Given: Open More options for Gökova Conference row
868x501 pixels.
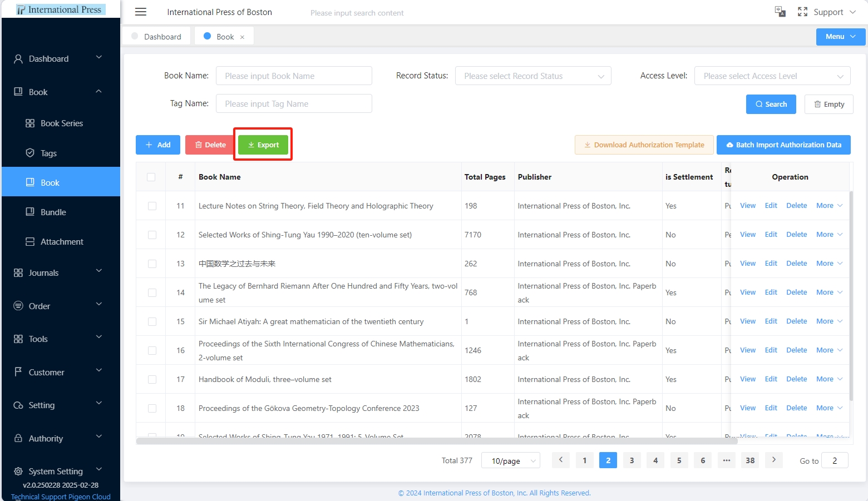Looking at the screenshot, I should pyautogui.click(x=829, y=408).
